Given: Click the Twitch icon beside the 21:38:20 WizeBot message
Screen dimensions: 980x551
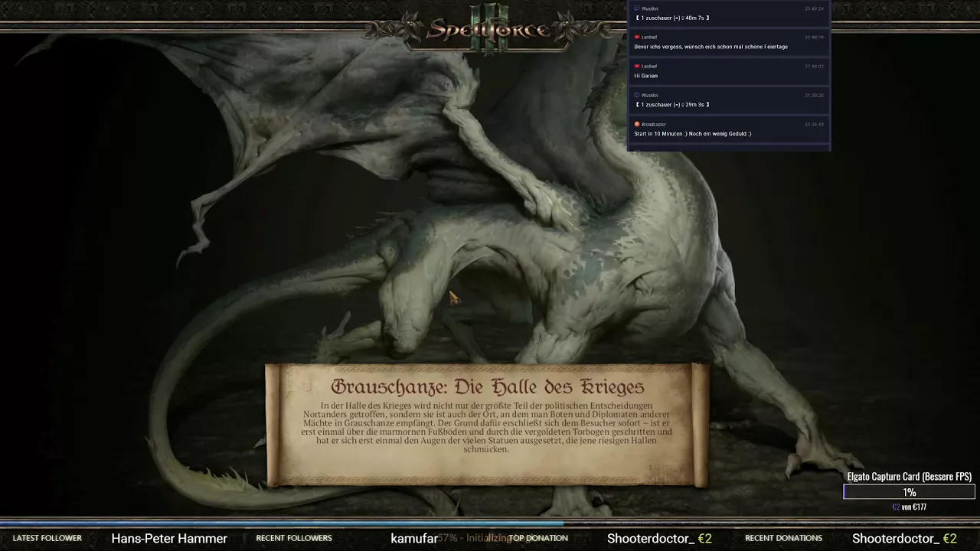Looking at the screenshot, I should 637,95.
